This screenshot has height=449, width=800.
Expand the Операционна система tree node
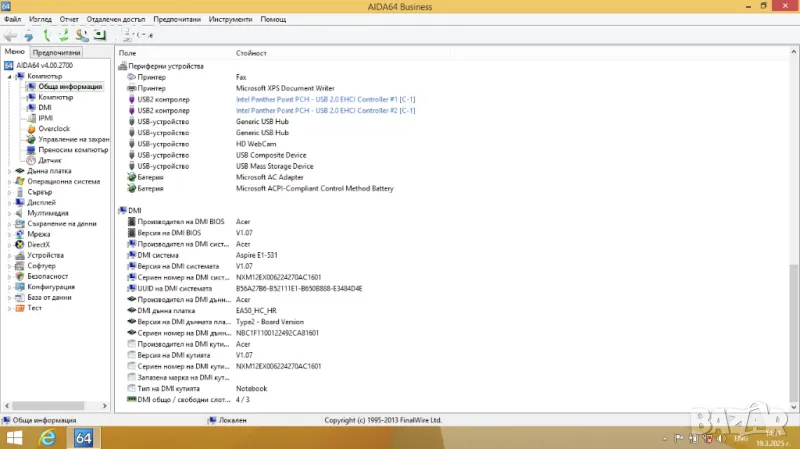10,182
